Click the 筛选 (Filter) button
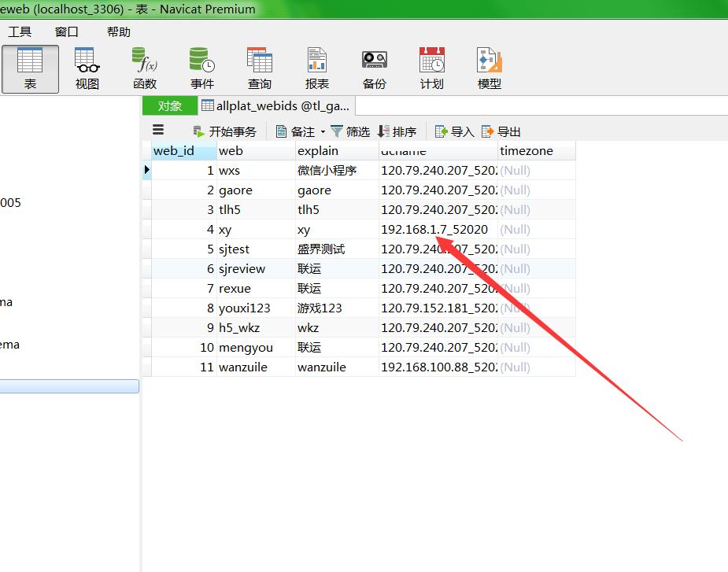728x572 pixels. (x=350, y=131)
